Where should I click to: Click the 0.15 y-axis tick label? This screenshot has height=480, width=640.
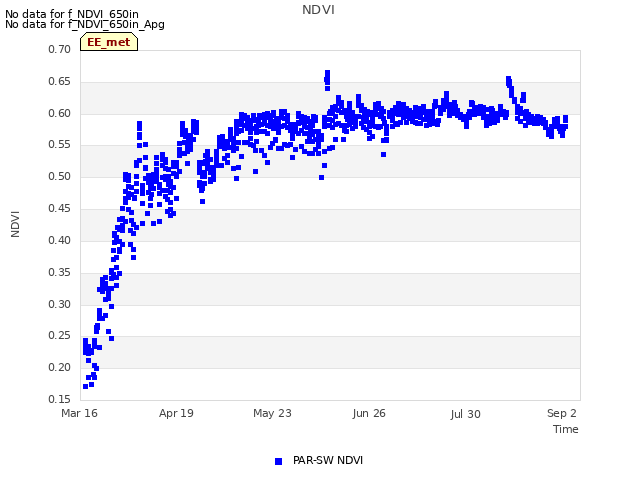coord(60,399)
